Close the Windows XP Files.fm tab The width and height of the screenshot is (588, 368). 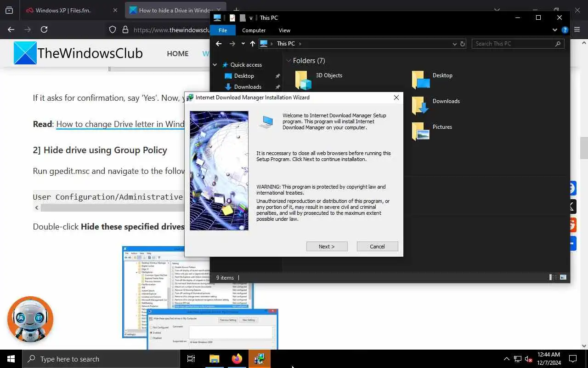tap(115, 10)
